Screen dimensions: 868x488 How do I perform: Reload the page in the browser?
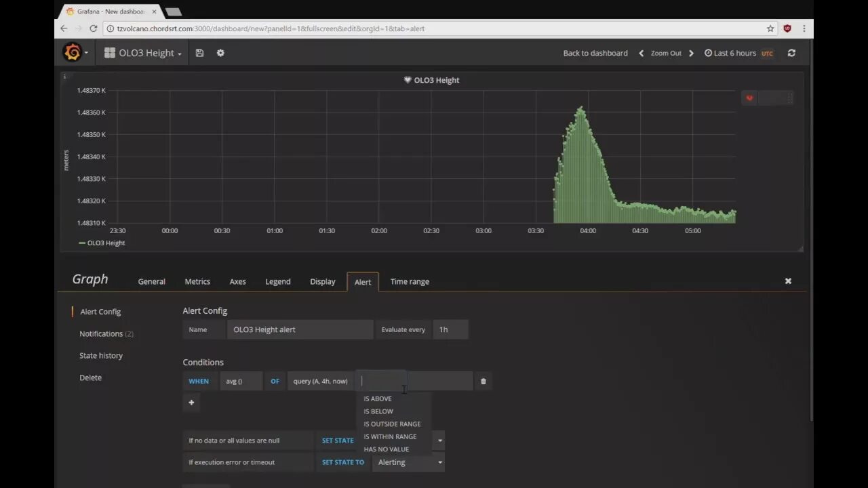click(x=94, y=28)
